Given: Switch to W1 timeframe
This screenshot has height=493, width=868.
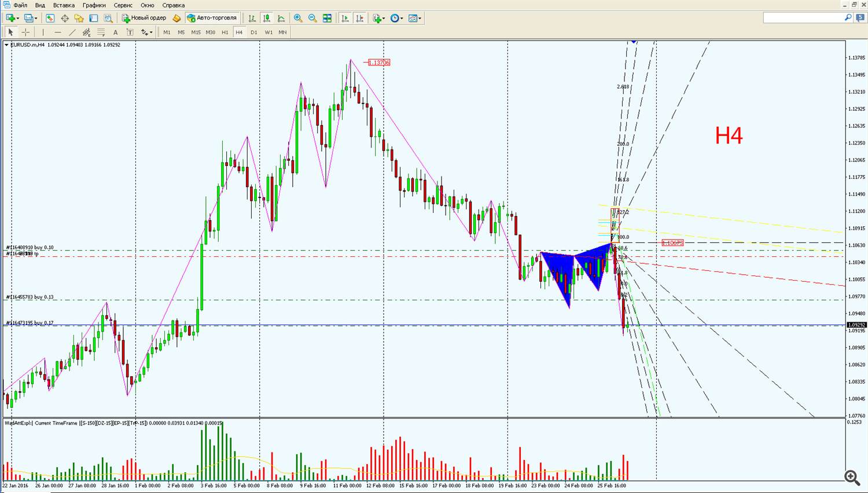Looking at the screenshot, I should (x=269, y=32).
